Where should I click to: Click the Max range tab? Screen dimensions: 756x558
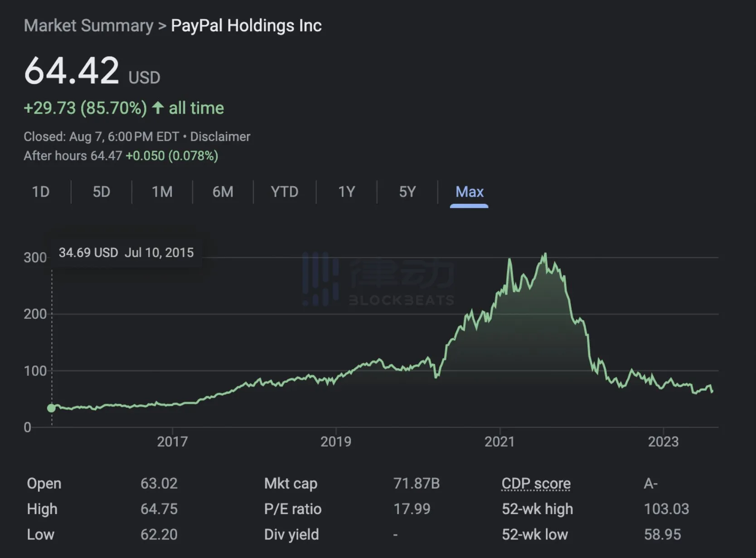(469, 192)
